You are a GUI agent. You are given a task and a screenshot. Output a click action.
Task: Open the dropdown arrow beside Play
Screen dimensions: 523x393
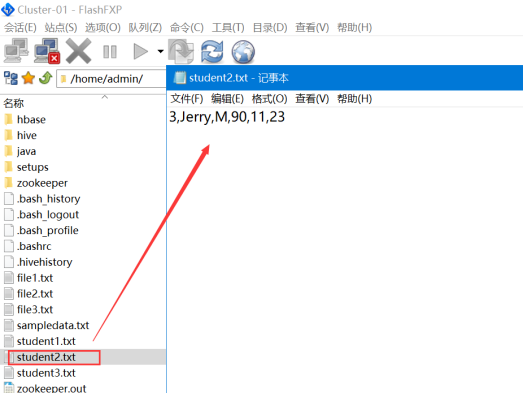(x=160, y=51)
